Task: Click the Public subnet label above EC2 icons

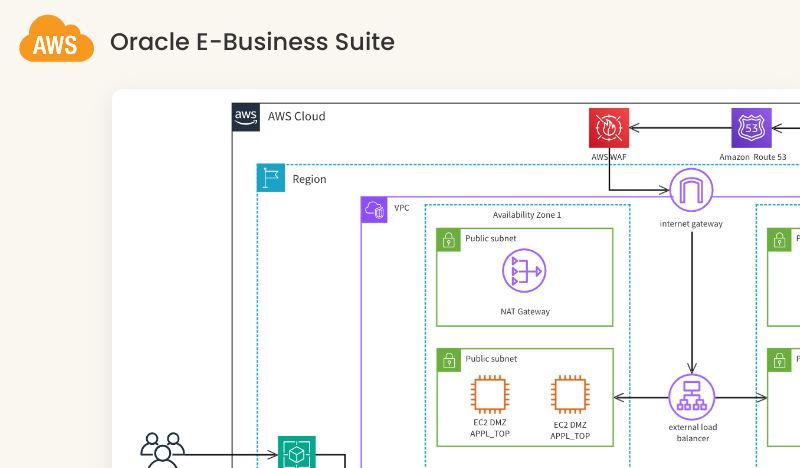Action: (491, 359)
